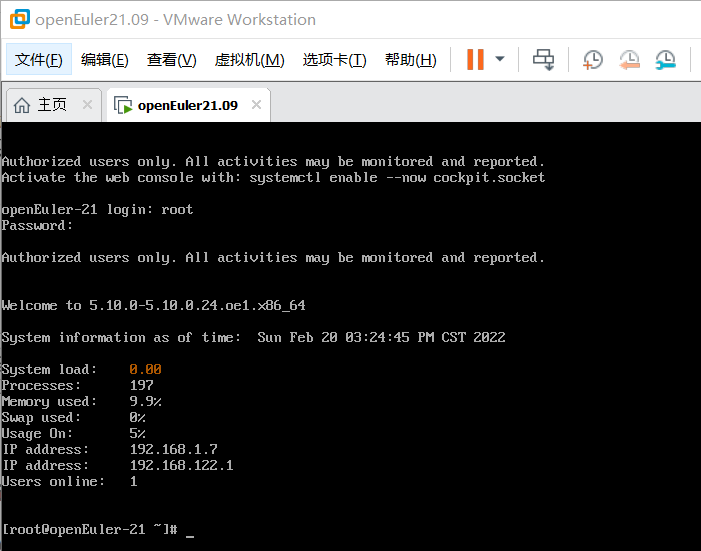Expand the power options dropdown arrow
The image size is (701, 551).
(500, 59)
